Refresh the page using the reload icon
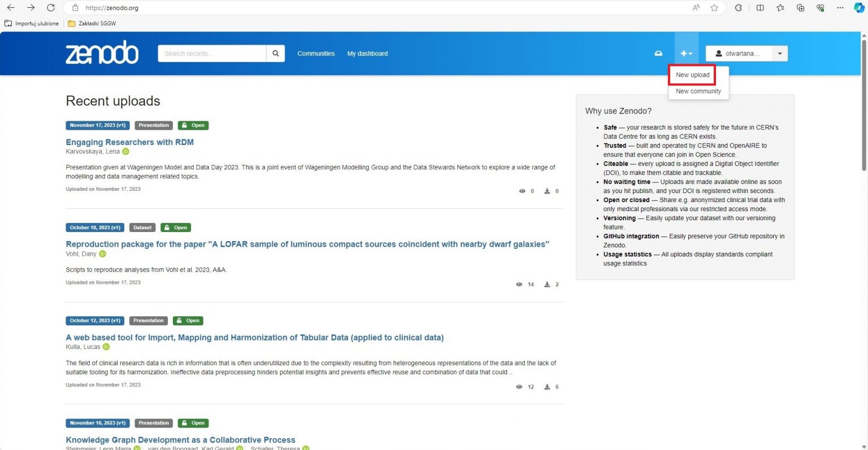Image resolution: width=868 pixels, height=450 pixels. click(51, 8)
